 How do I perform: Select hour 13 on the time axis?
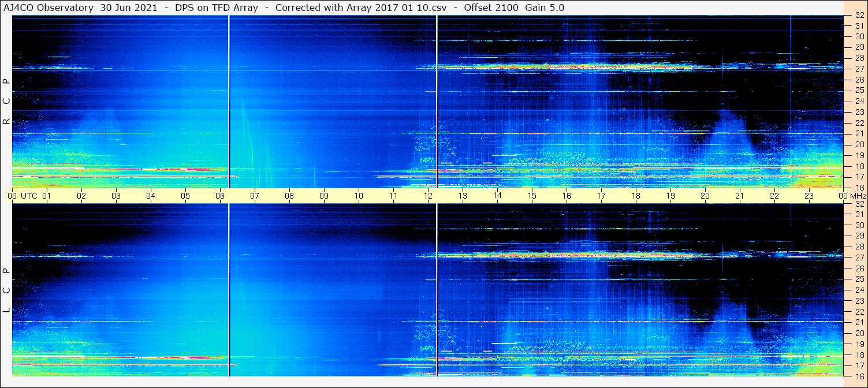[463, 196]
